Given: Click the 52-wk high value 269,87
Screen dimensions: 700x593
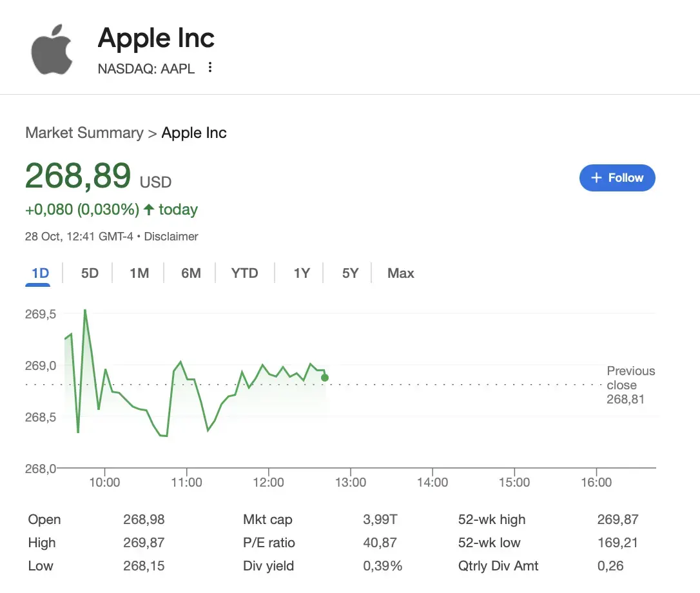Looking at the screenshot, I should click(618, 520).
